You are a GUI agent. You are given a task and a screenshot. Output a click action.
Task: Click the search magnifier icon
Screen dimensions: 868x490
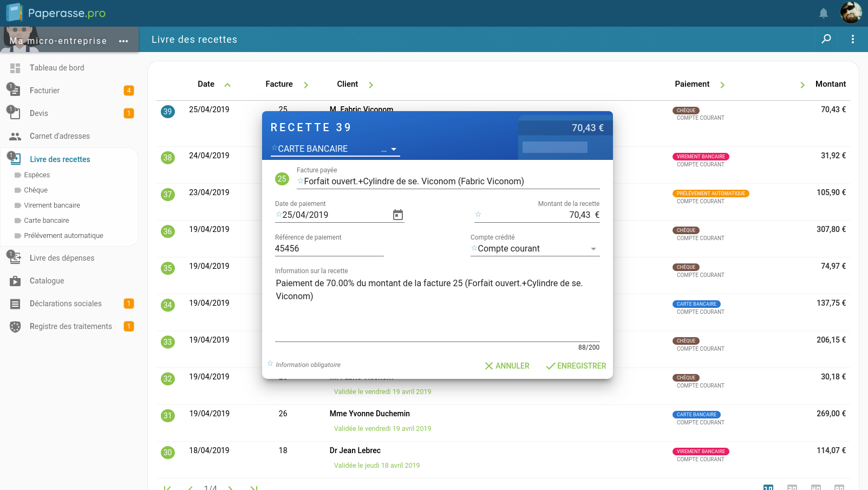826,39
